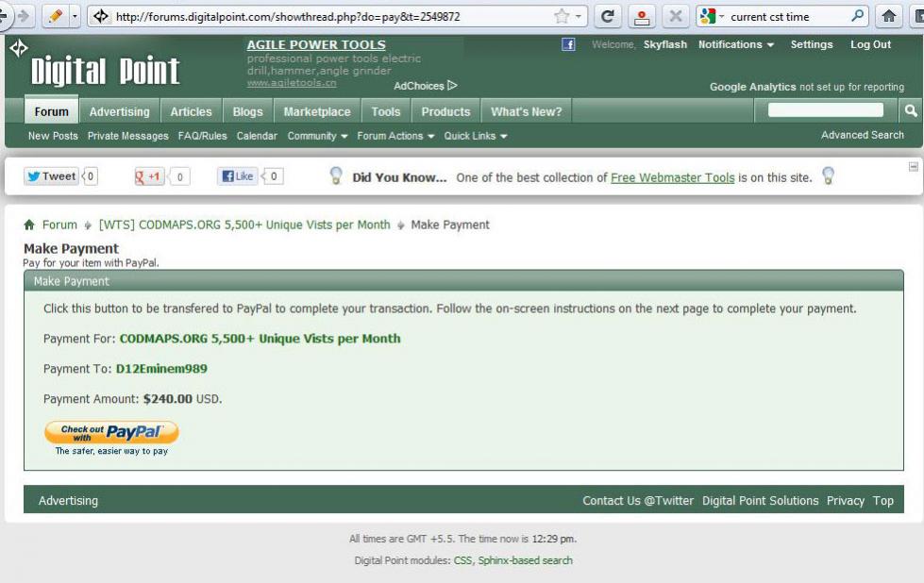Open Settings in the header
924x583 pixels.
[x=812, y=44]
